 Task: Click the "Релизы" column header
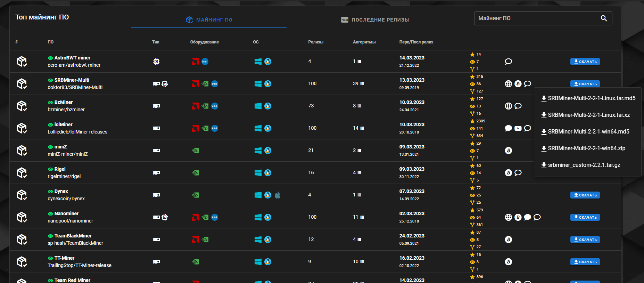coord(316,42)
